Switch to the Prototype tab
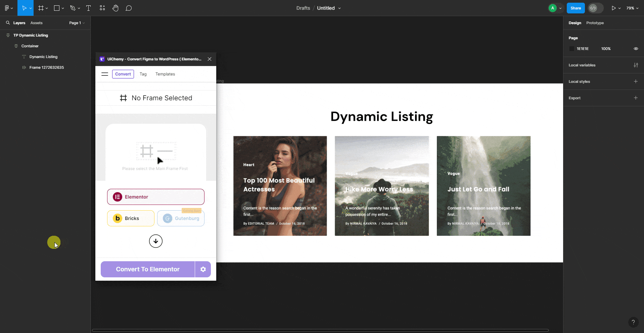Viewport: 644px width, 333px height. pos(595,23)
